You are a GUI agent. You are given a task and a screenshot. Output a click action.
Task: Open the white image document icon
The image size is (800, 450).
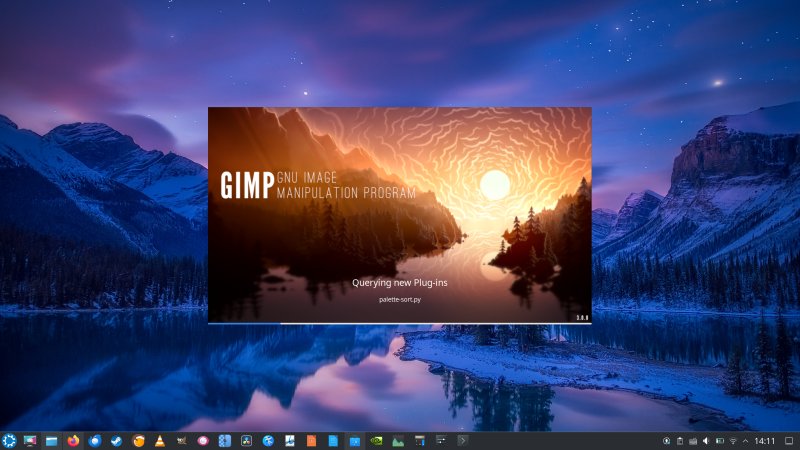point(290,441)
